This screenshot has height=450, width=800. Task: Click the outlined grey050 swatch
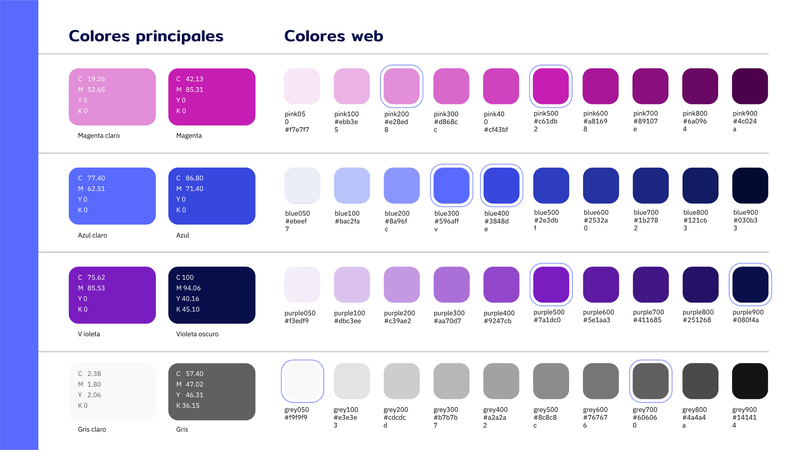[302, 381]
